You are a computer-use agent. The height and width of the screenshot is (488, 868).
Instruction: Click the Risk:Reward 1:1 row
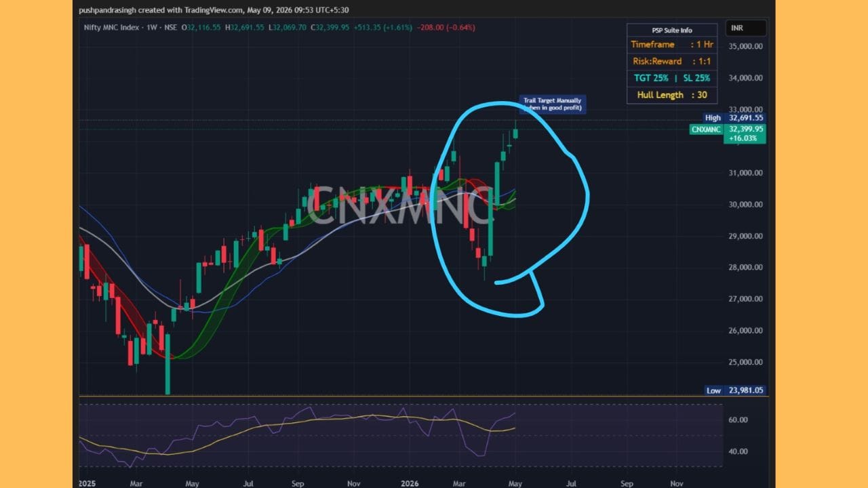click(x=672, y=62)
